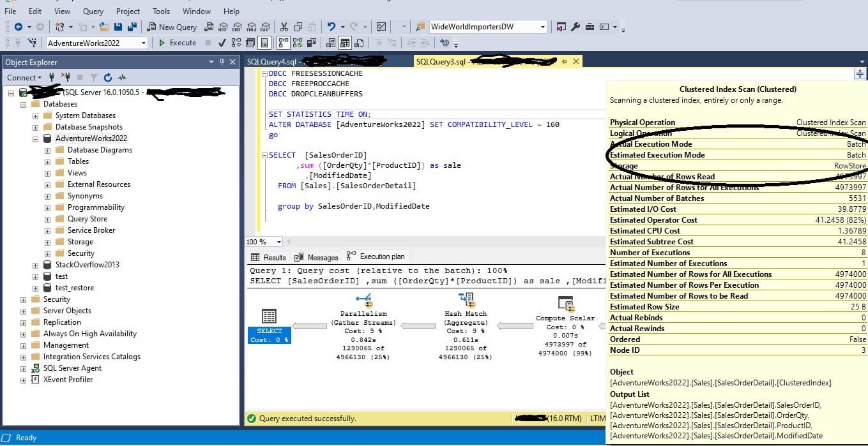Image resolution: width=868 pixels, height=446 pixels.
Task: Expand the Tables folder node
Action: pyautogui.click(x=47, y=161)
